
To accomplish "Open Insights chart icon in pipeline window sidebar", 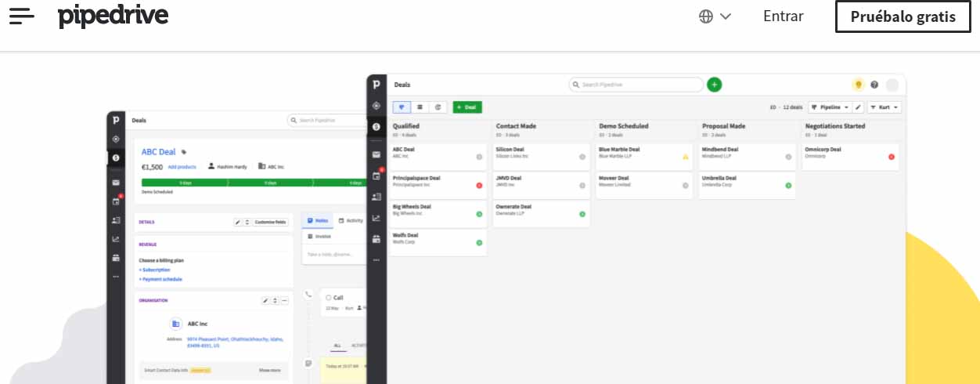I will [x=377, y=218].
